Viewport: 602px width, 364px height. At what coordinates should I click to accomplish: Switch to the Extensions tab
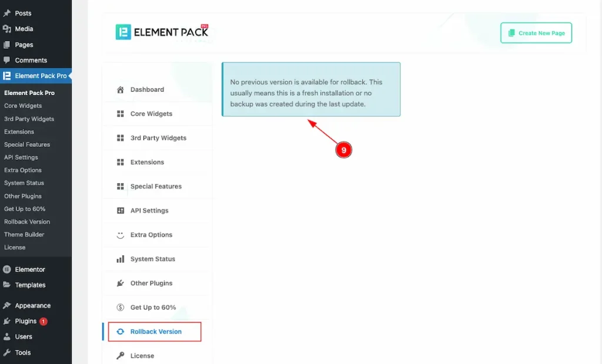pos(147,162)
